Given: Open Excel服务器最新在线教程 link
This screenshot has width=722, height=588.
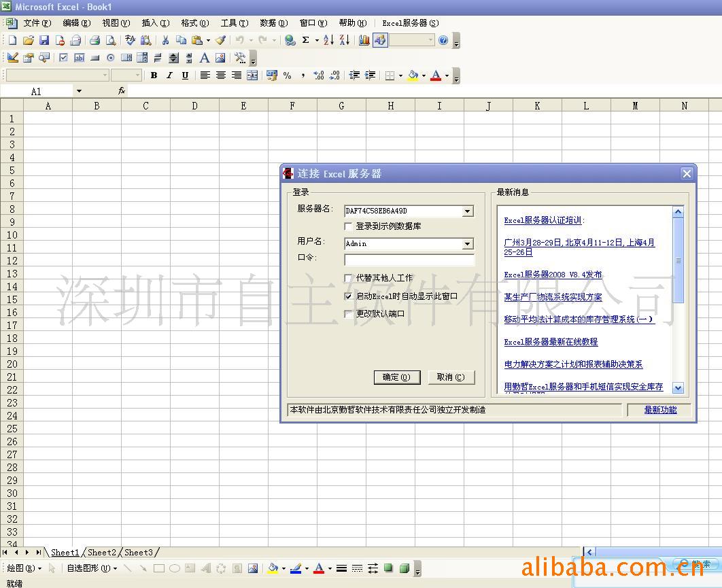Looking at the screenshot, I should pos(551,342).
